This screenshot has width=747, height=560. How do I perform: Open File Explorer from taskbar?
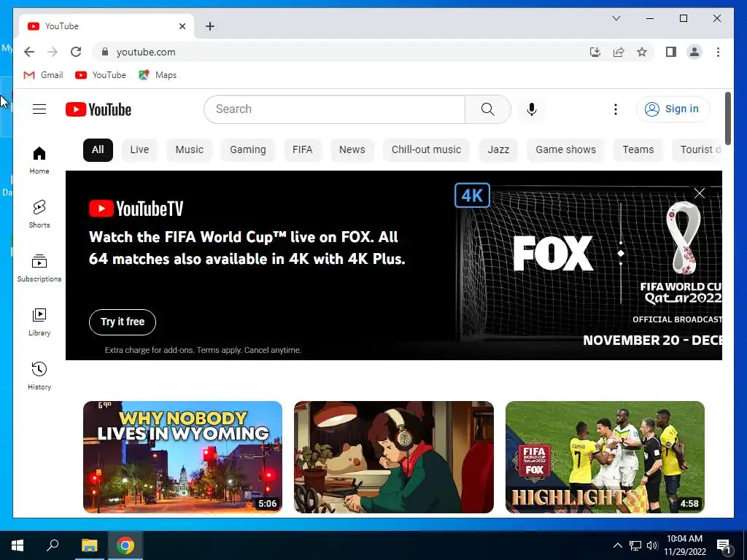coord(89,545)
